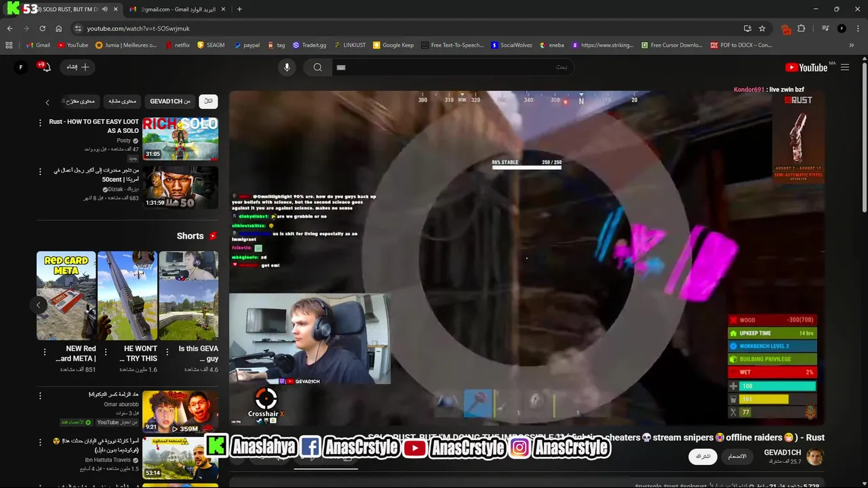Open the media controls icon in Chrome toolbar
The width and height of the screenshot is (868, 488).
(x=825, y=28)
